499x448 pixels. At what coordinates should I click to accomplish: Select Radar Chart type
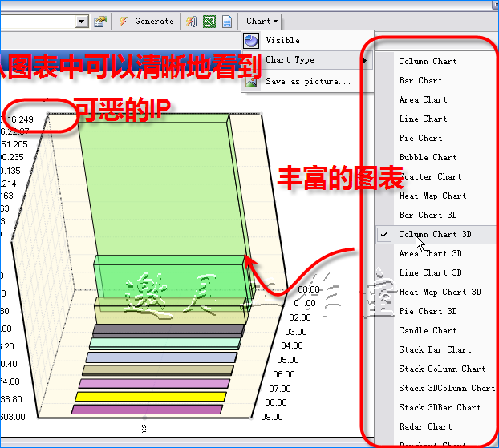coord(425,426)
